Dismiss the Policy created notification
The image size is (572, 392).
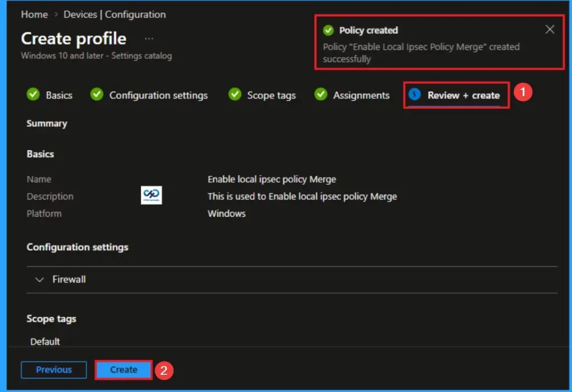pos(550,29)
